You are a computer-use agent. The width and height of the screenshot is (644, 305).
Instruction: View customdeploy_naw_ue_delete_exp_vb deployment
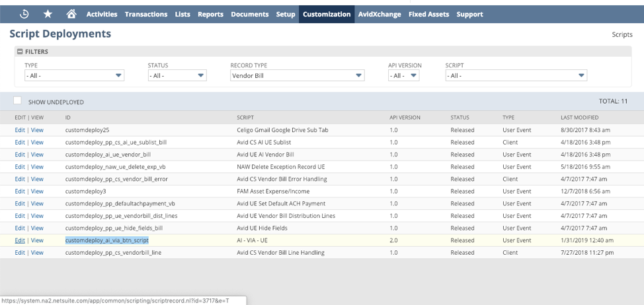coord(37,167)
